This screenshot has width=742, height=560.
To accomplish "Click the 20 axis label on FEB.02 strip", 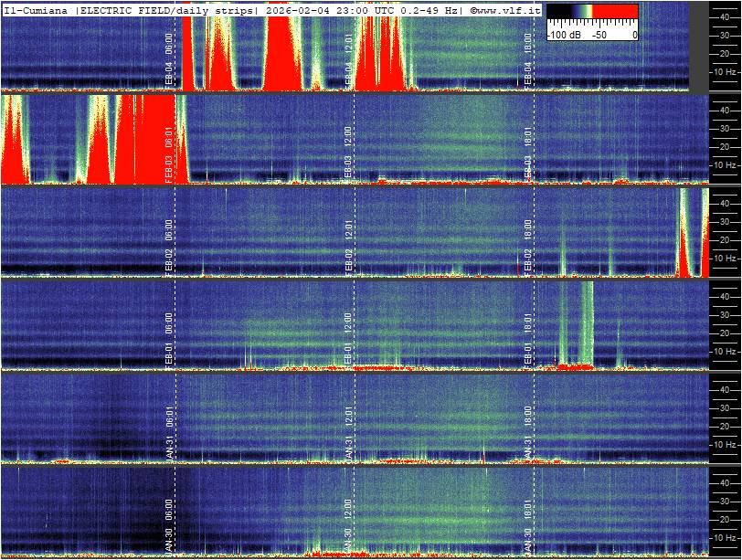I will tap(723, 240).
